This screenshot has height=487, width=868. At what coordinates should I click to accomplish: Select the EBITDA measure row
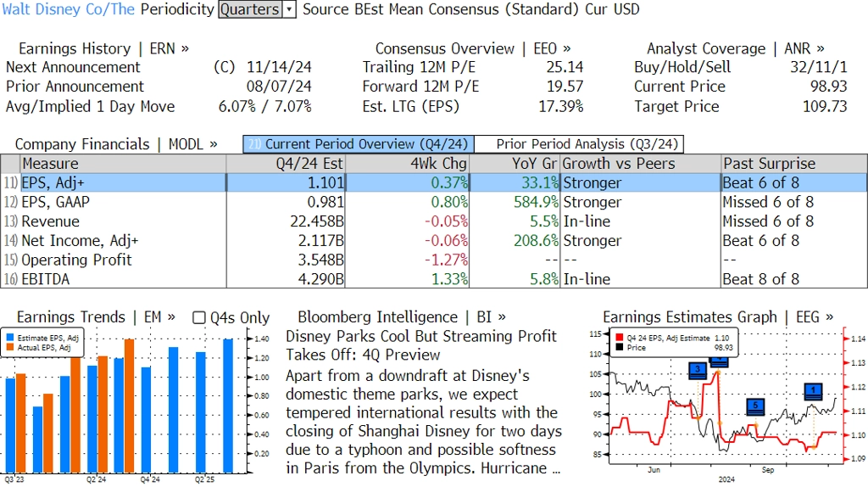(434, 278)
